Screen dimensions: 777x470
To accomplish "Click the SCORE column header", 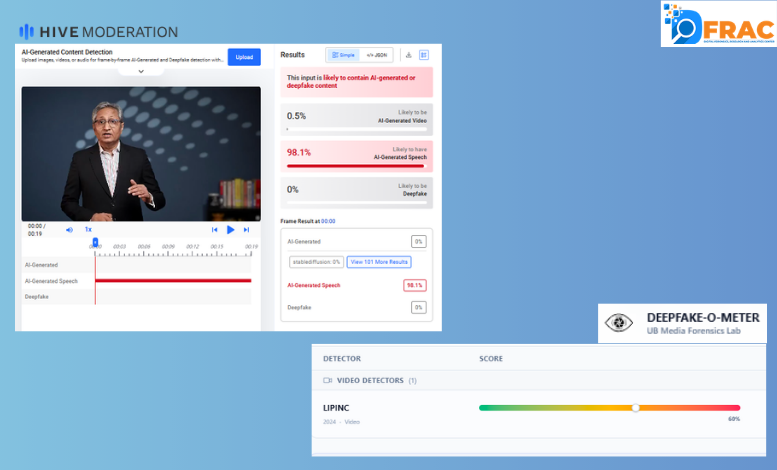I will pos(491,358).
